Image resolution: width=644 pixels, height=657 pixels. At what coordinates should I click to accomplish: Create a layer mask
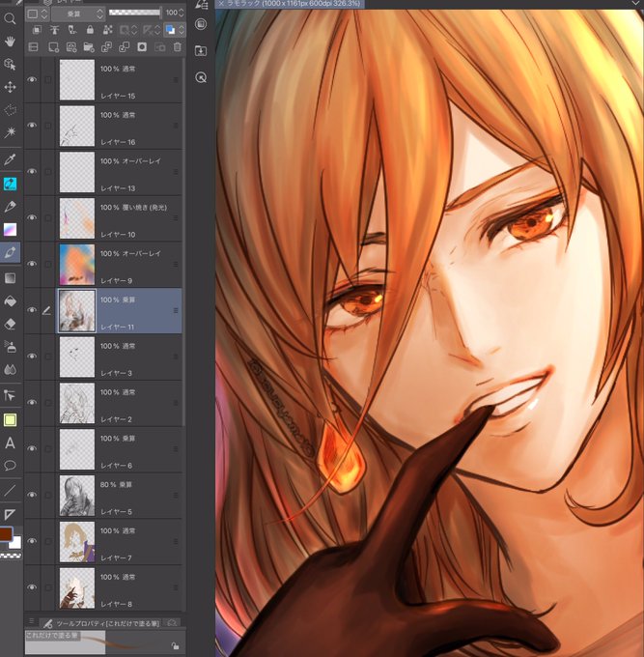(142, 47)
